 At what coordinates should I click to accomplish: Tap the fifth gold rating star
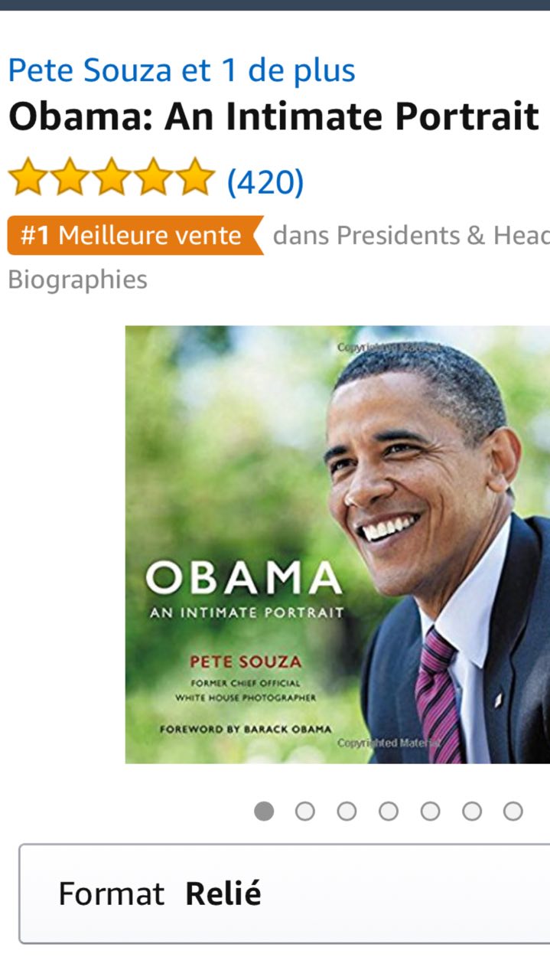195,176
